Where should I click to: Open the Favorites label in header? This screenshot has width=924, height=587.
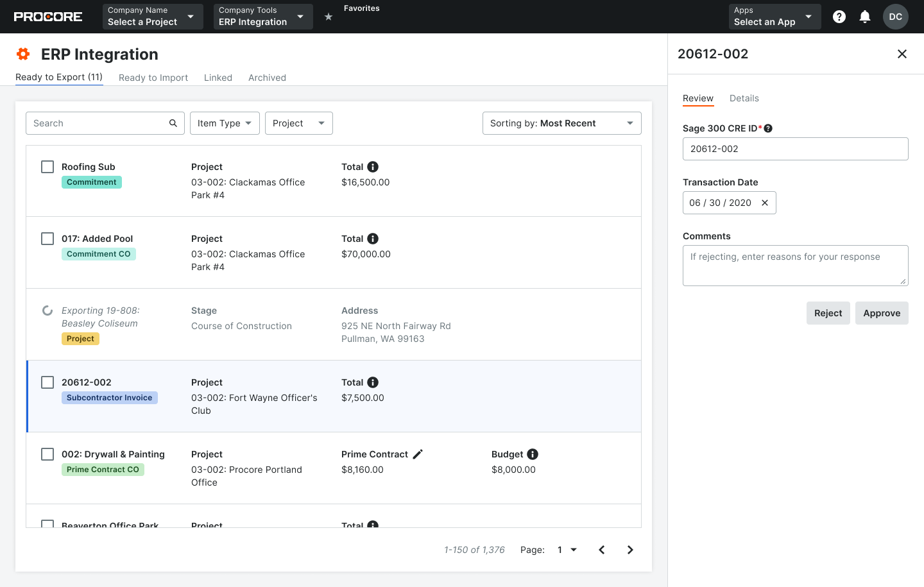[362, 8]
